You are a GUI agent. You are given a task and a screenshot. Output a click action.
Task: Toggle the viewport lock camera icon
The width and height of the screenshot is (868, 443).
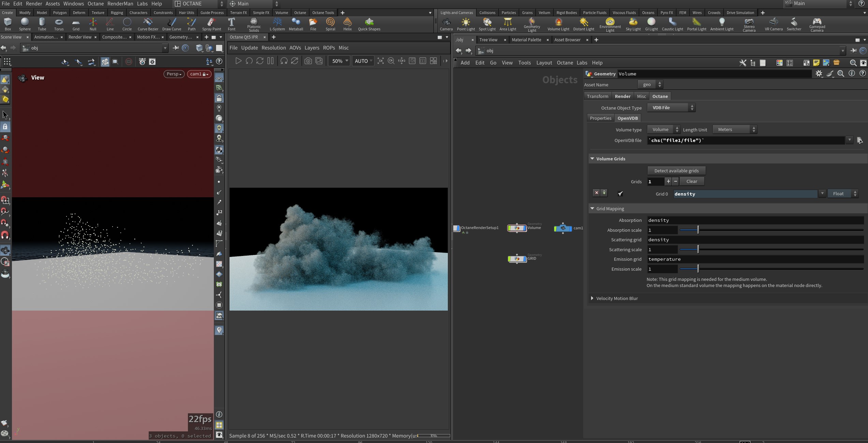219,98
